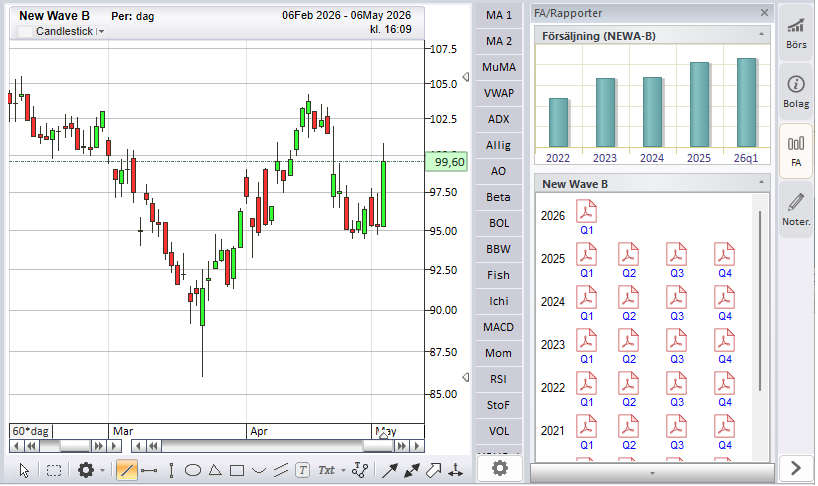Select the arrow pointer tool

click(24, 470)
